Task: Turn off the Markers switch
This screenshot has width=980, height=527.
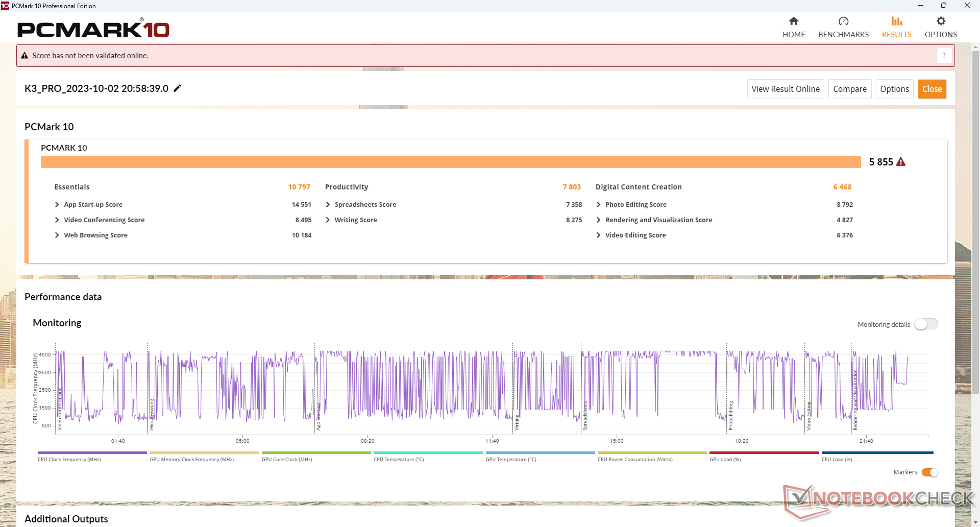Action: click(x=930, y=472)
